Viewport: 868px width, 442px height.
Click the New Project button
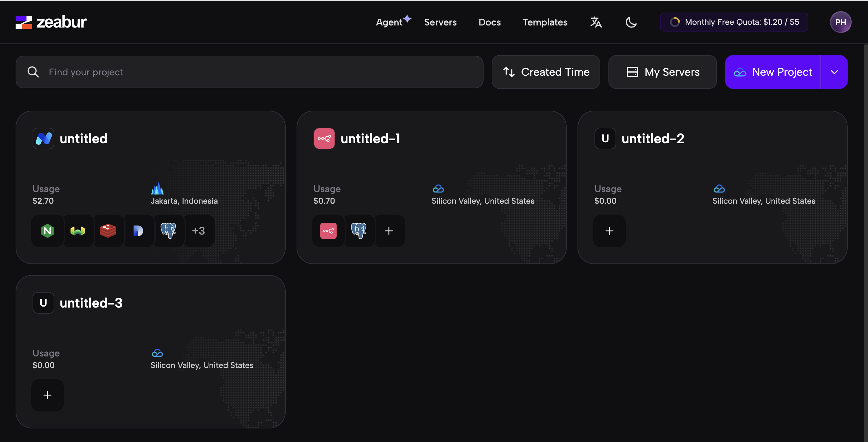[773, 72]
